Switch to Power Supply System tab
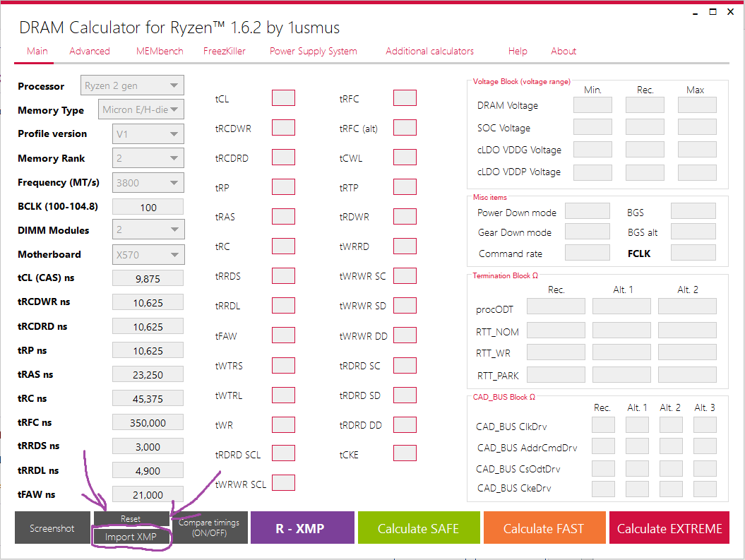Screen dimensions: 745x560 [313, 52]
